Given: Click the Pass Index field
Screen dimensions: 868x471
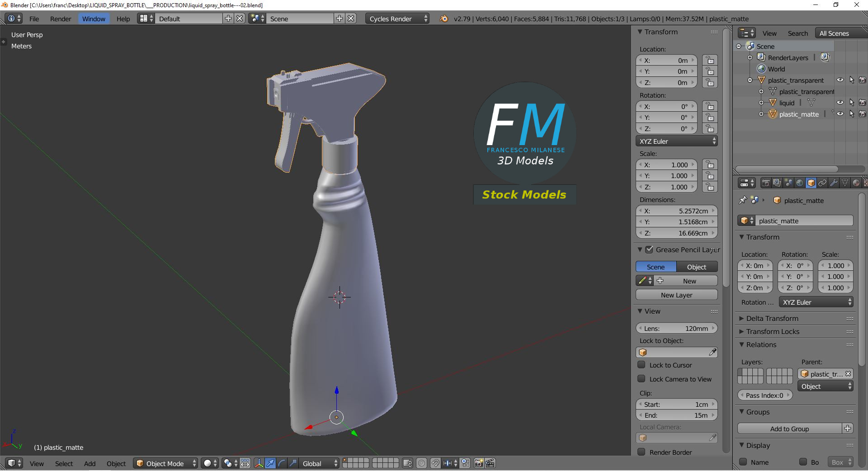Looking at the screenshot, I should [764, 395].
